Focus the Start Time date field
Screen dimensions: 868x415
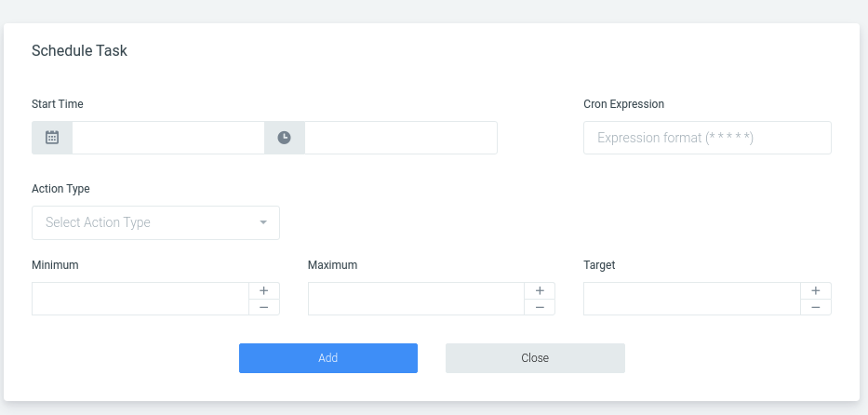click(168, 138)
